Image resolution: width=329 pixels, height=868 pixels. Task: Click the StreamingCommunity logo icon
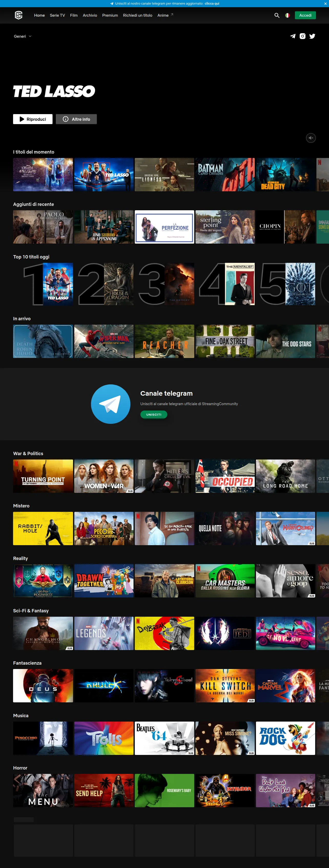click(x=18, y=15)
